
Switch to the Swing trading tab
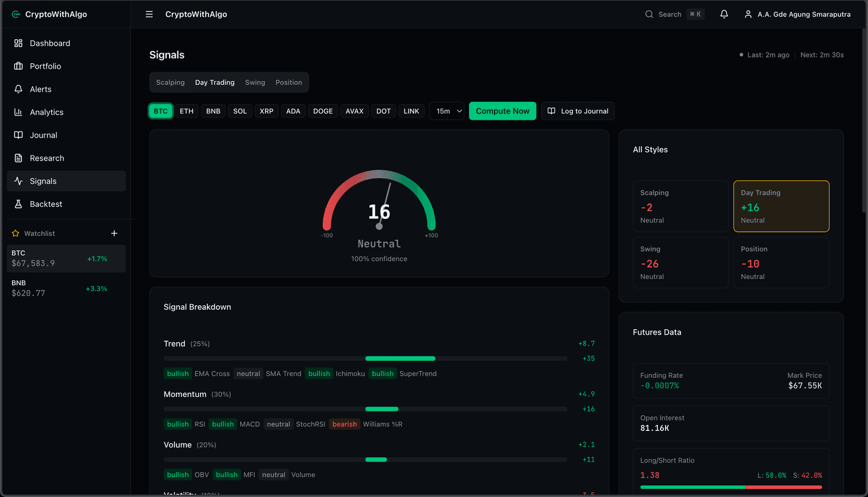point(254,82)
